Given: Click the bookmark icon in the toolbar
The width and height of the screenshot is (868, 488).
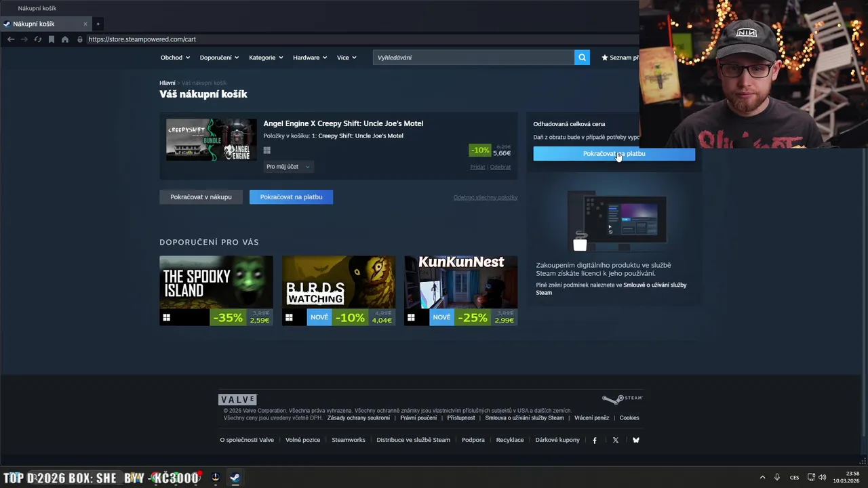Looking at the screenshot, I should [x=52, y=39].
